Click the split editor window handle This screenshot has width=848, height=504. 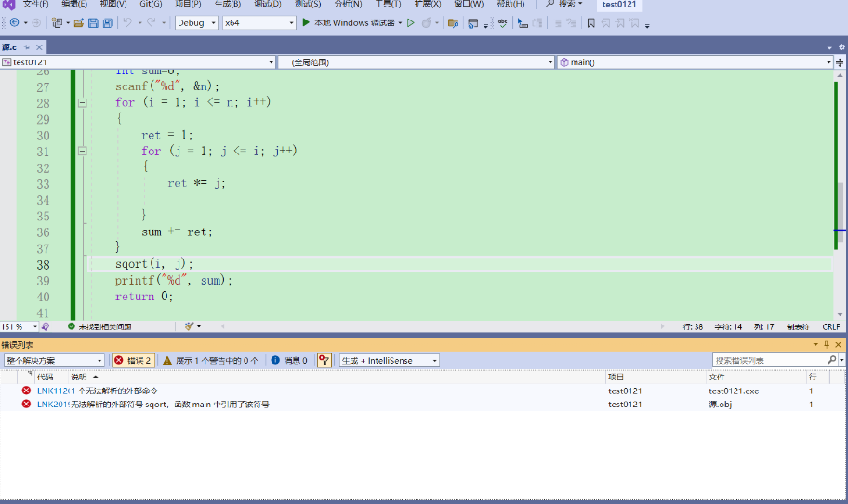[840, 62]
